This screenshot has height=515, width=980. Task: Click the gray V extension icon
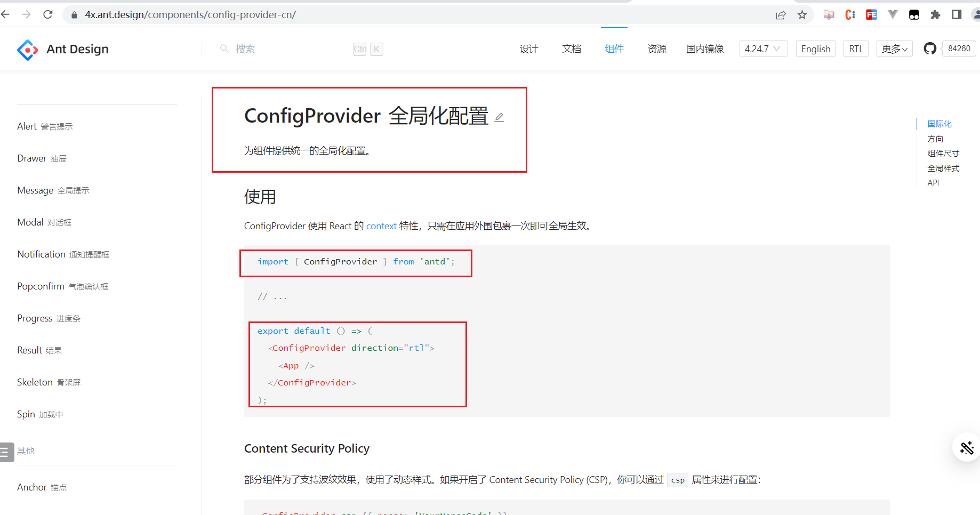[893, 14]
